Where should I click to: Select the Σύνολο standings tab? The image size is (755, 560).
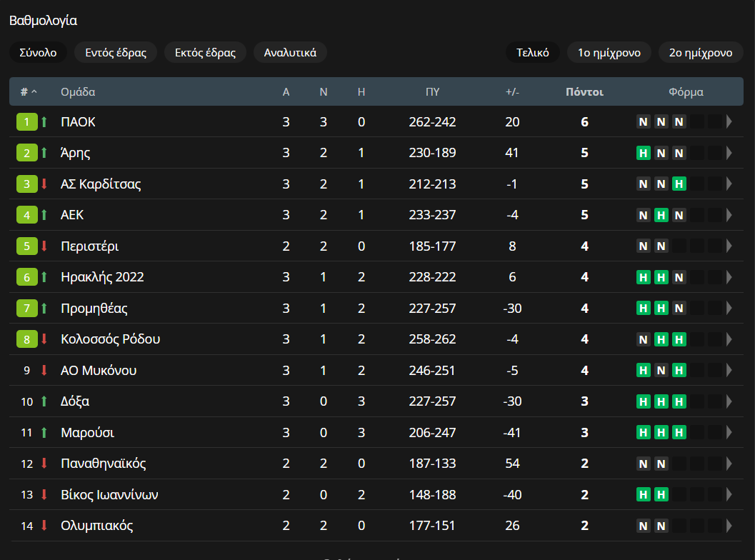(38, 52)
